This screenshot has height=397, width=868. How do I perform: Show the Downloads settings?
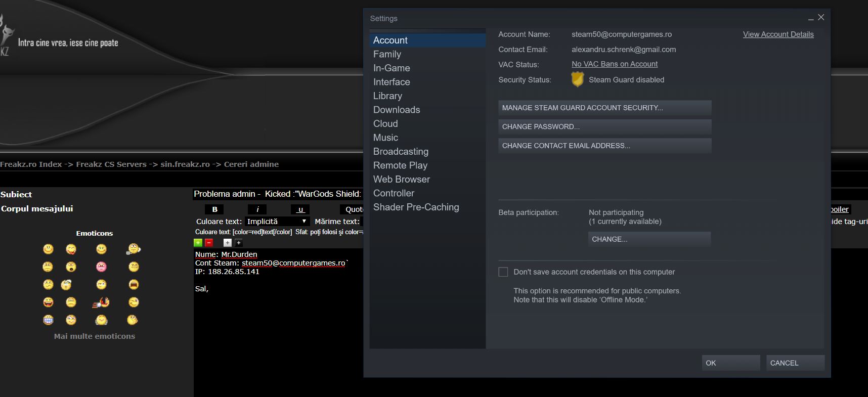click(427, 110)
